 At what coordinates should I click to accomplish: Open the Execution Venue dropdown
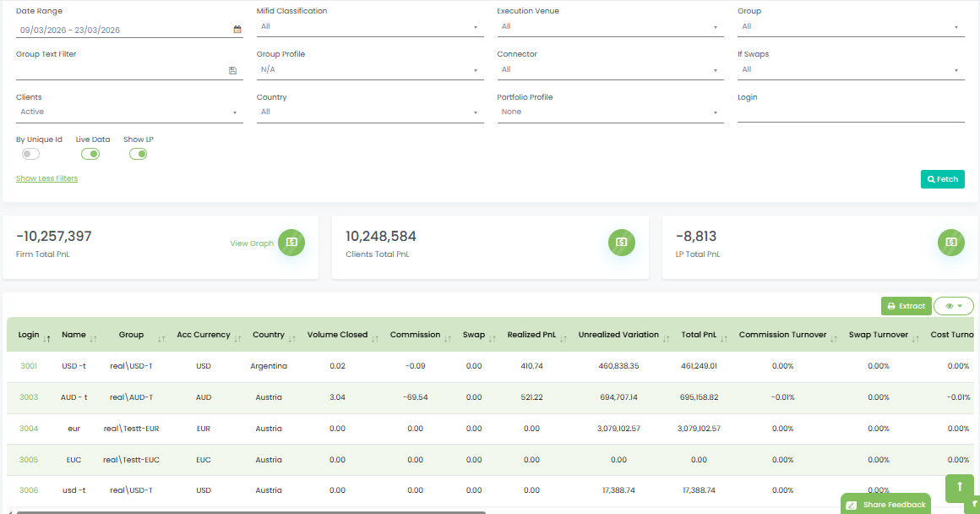(716, 26)
